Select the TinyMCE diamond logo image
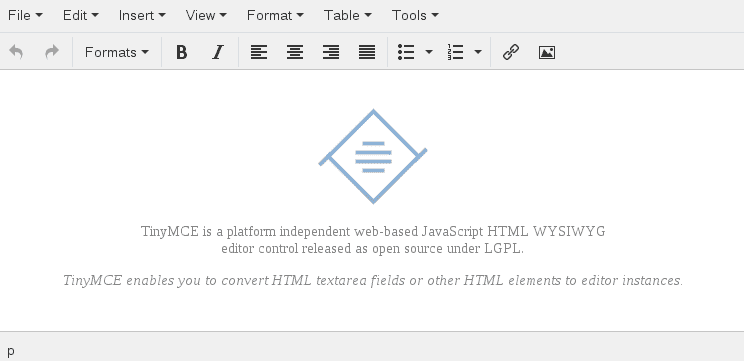 pos(373,157)
